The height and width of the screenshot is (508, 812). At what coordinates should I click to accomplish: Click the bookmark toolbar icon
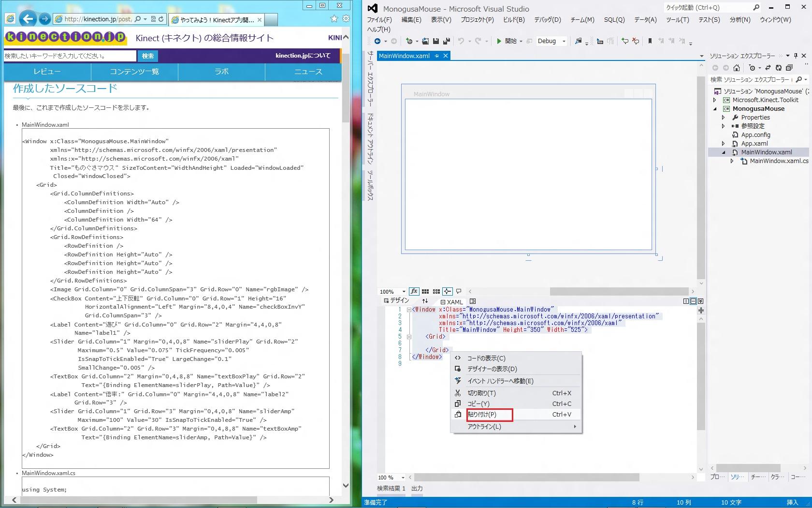[x=650, y=41]
